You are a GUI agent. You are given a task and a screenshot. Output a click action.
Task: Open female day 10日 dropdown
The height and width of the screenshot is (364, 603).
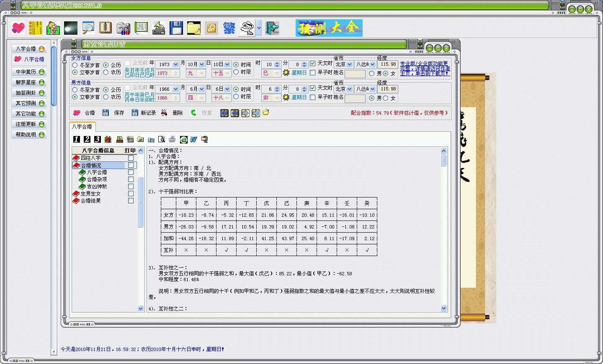[x=227, y=64]
